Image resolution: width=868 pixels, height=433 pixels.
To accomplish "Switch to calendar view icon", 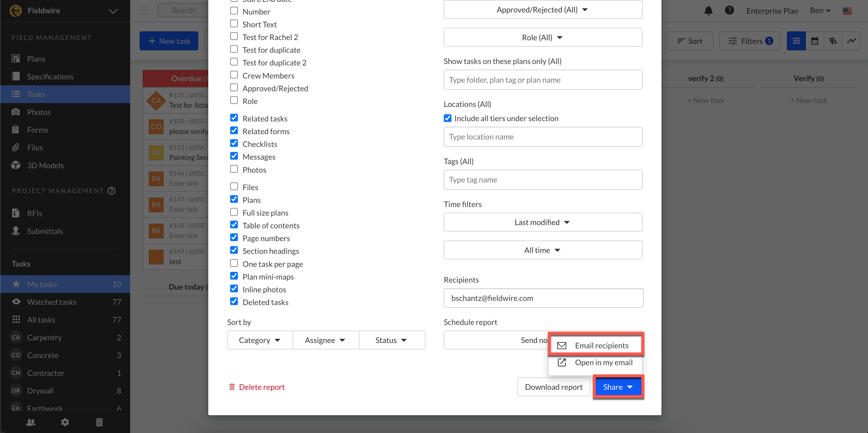I will pos(814,41).
